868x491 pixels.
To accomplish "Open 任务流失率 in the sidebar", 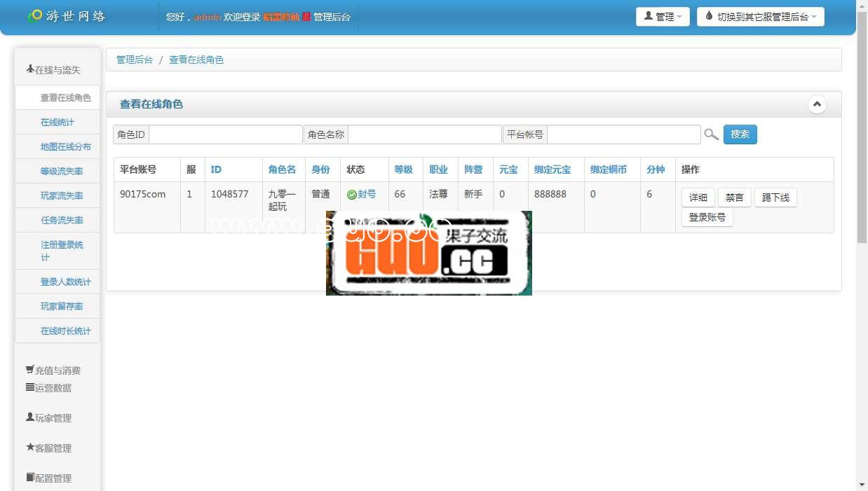I will pyautogui.click(x=57, y=221).
